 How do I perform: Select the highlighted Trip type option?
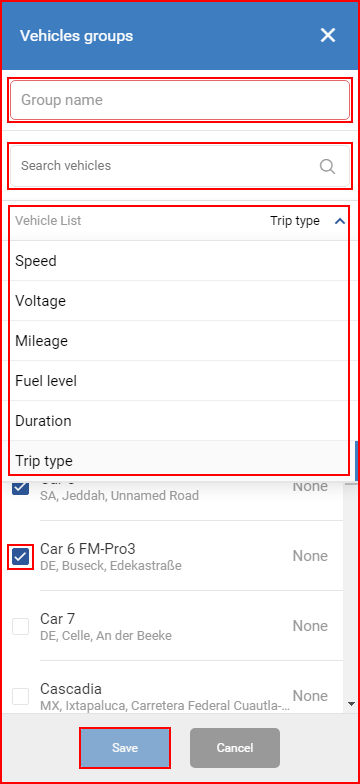pos(179,458)
